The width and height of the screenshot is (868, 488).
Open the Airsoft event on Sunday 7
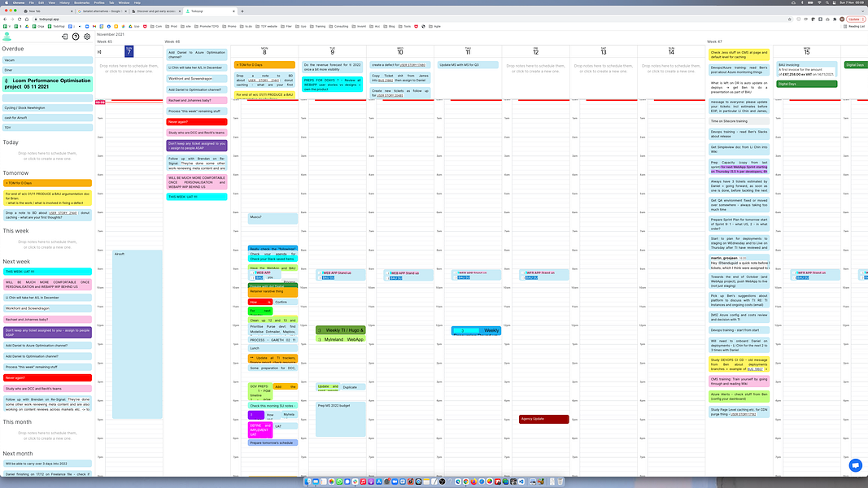pos(137,335)
